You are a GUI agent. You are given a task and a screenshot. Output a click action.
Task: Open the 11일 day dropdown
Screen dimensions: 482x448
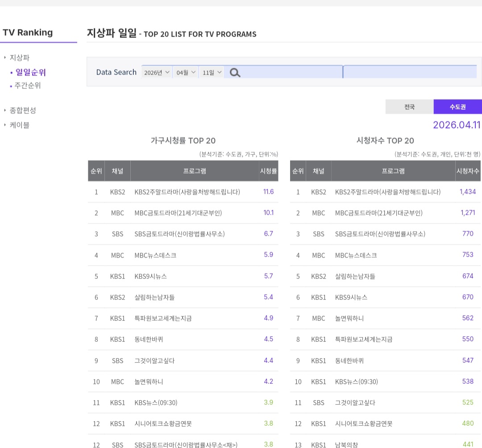[212, 73]
